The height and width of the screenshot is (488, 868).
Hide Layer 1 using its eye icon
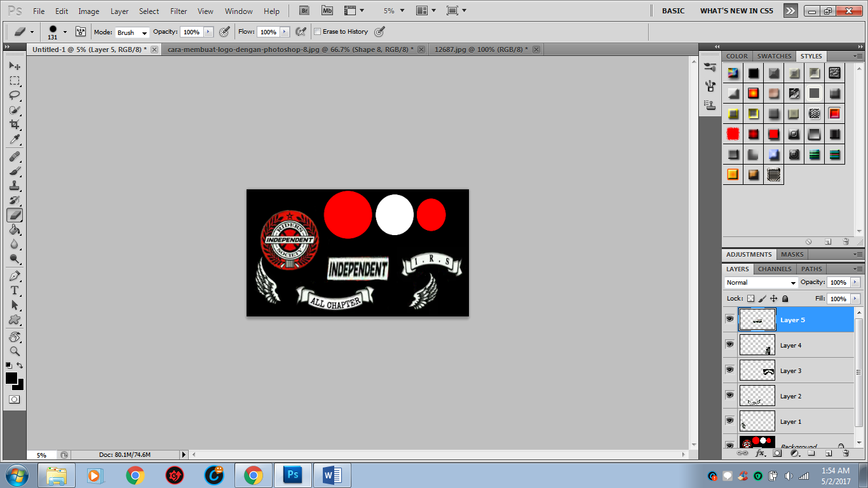tap(729, 421)
